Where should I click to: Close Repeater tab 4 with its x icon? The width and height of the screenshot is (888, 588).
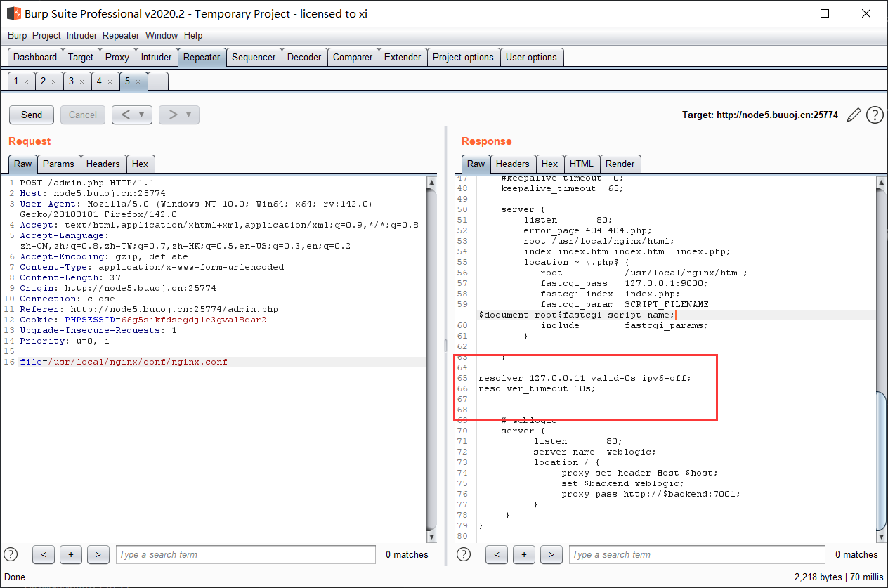pos(110,82)
